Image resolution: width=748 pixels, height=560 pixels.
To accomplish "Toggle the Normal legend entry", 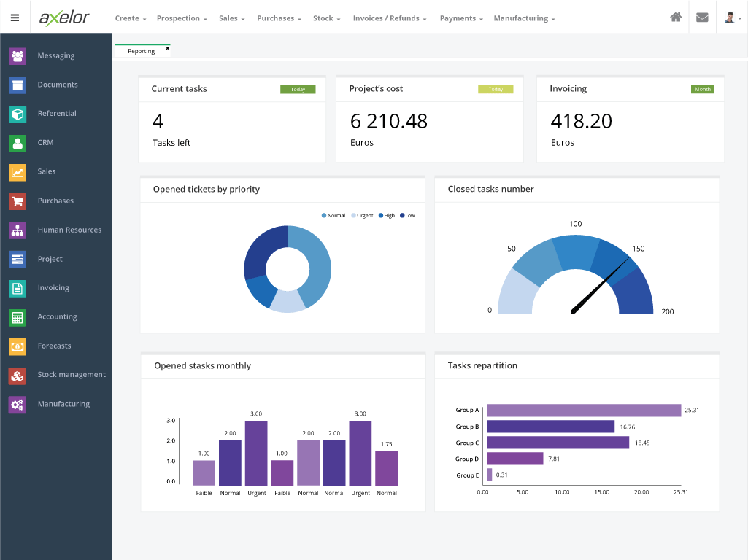I will pyautogui.click(x=333, y=216).
